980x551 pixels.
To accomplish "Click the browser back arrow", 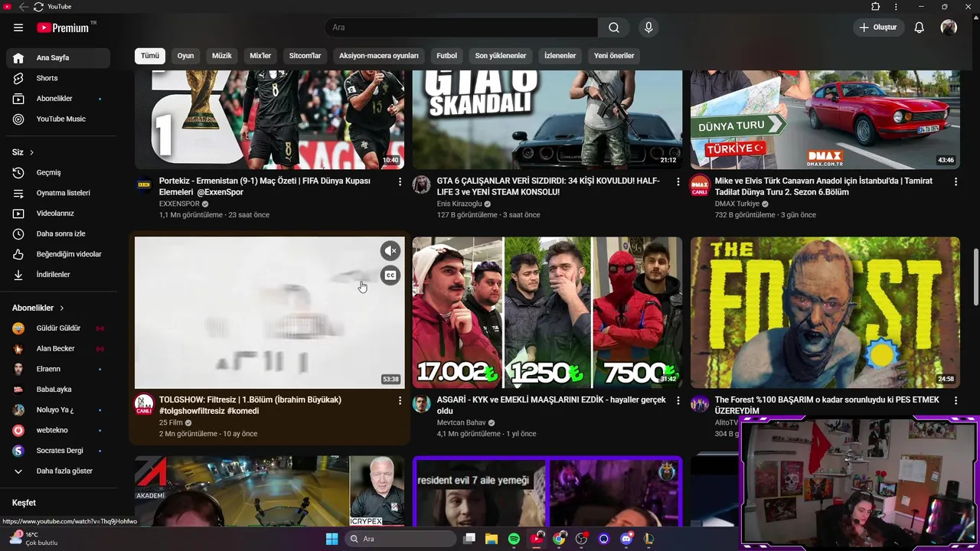I will 23,7.
